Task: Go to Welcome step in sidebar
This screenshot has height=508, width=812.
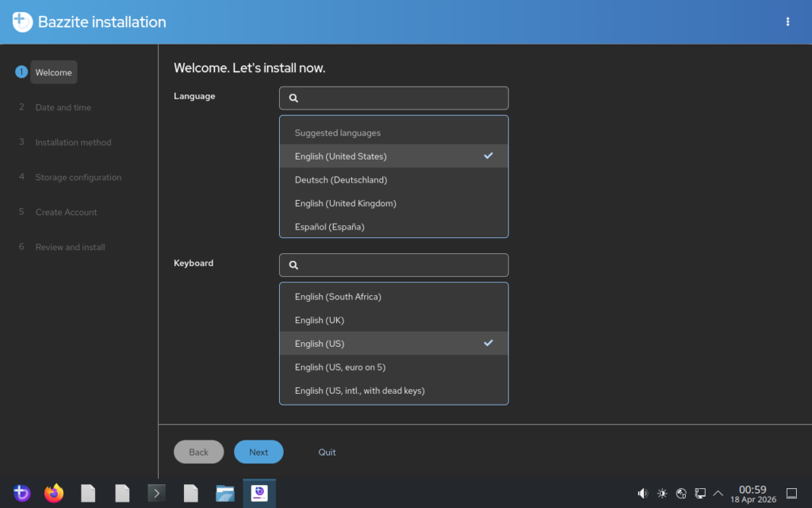Action: click(53, 72)
